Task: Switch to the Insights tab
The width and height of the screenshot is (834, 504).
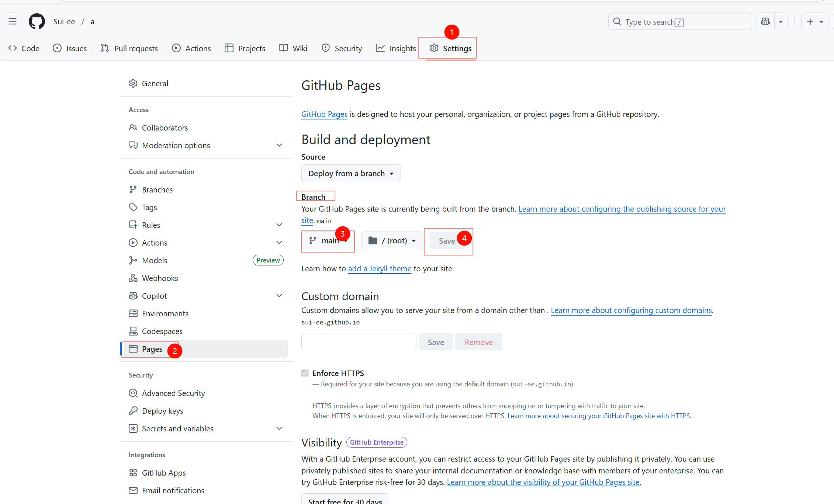Action: coord(396,48)
